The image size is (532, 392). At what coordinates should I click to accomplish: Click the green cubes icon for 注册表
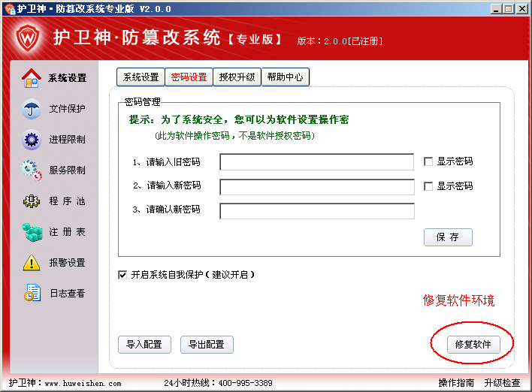click(x=32, y=232)
